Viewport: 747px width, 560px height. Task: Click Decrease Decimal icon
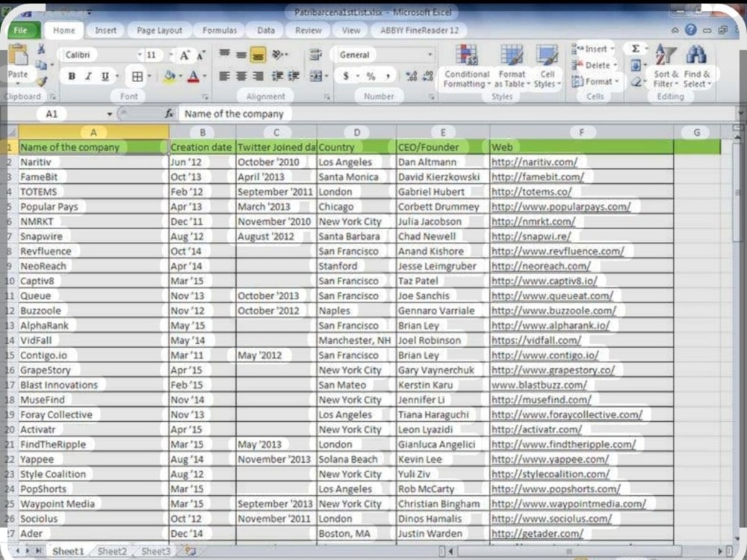pyautogui.click(x=428, y=75)
